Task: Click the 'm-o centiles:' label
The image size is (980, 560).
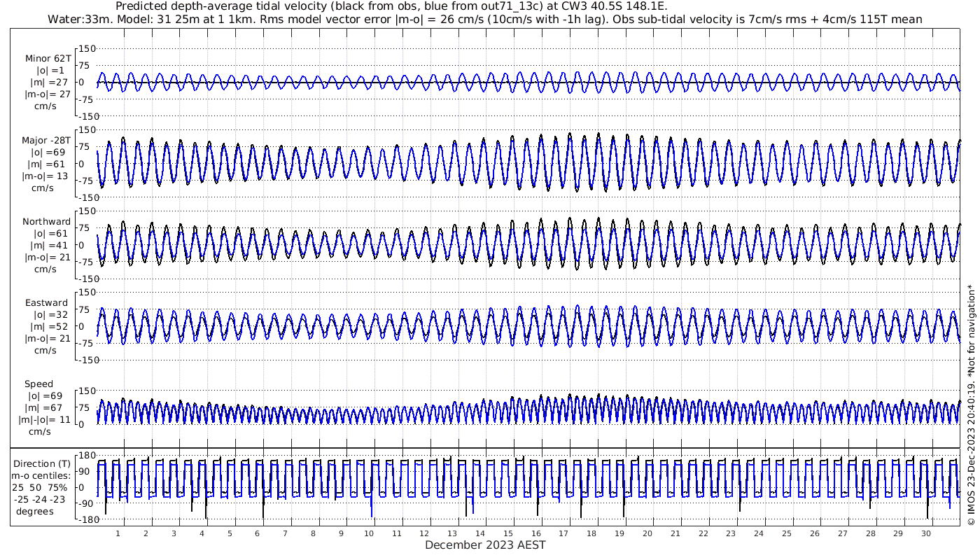Action: 42,475
